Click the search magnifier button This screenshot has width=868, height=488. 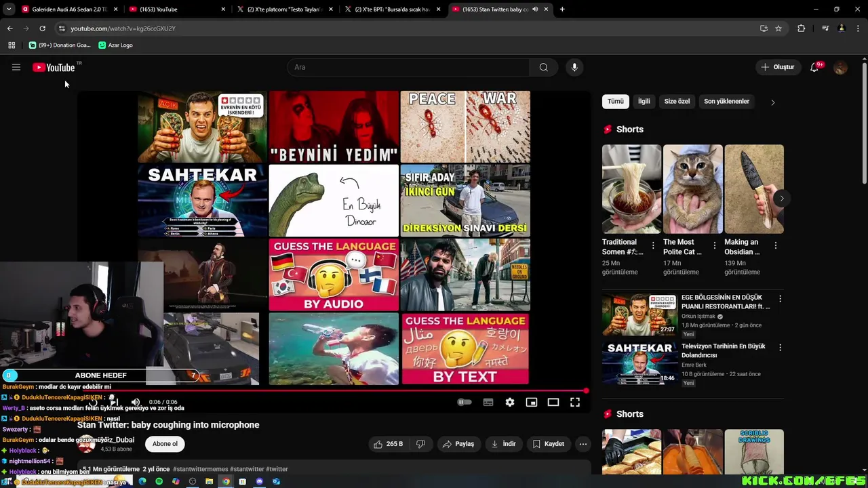pyautogui.click(x=543, y=67)
